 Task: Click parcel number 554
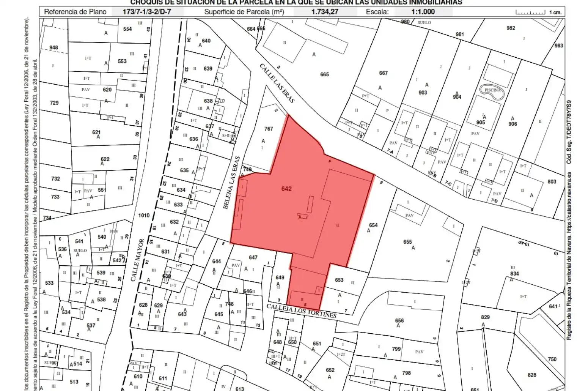coord(127,29)
